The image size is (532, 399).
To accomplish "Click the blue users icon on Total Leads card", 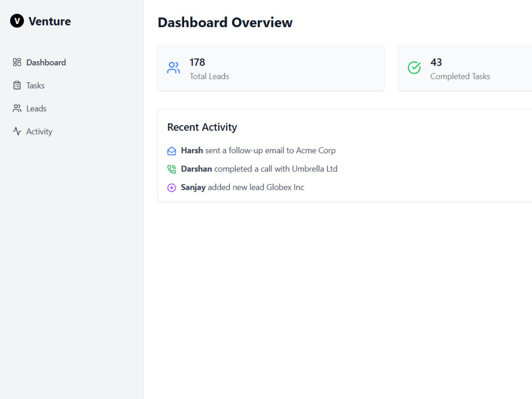I will pos(173,68).
